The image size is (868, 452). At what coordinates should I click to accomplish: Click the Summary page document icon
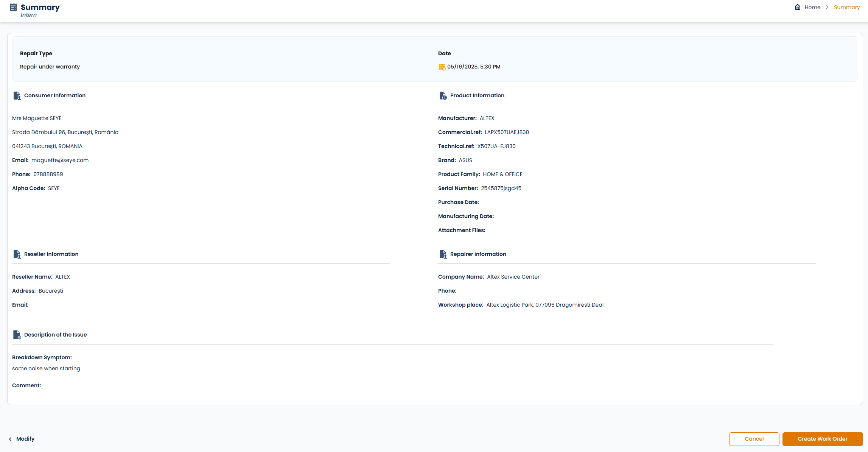[13, 7]
